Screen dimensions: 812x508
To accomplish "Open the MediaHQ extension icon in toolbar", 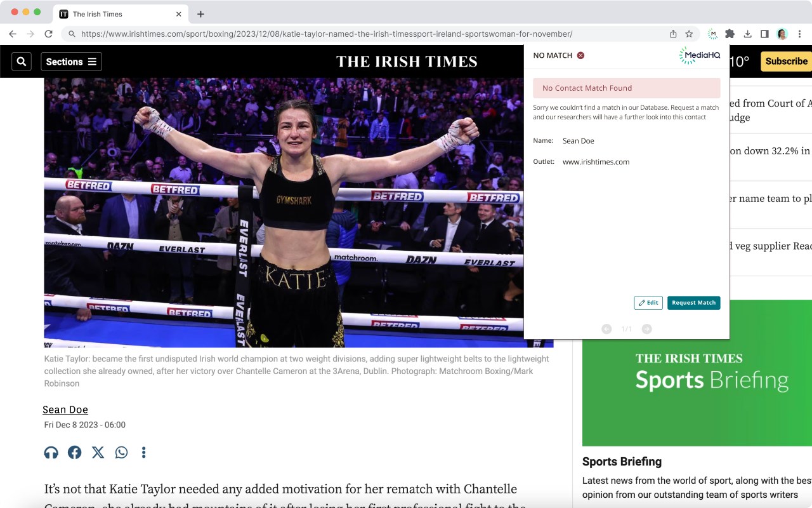I will [x=713, y=34].
